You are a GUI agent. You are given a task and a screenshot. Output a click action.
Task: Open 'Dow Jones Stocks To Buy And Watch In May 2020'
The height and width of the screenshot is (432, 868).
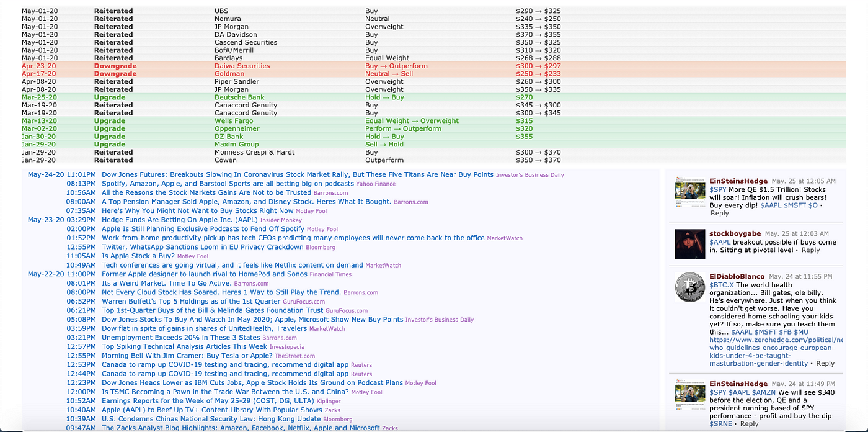[x=252, y=319]
